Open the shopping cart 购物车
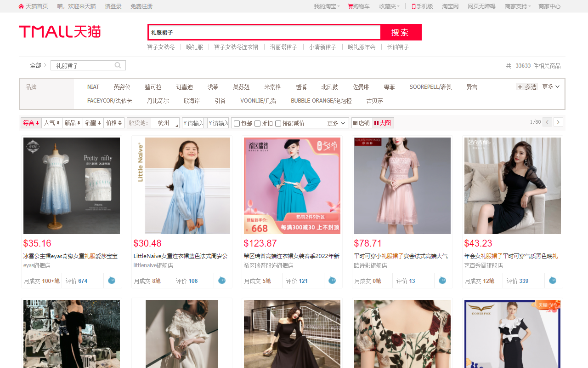Screen dimensions: 588x368 (x=359, y=6)
